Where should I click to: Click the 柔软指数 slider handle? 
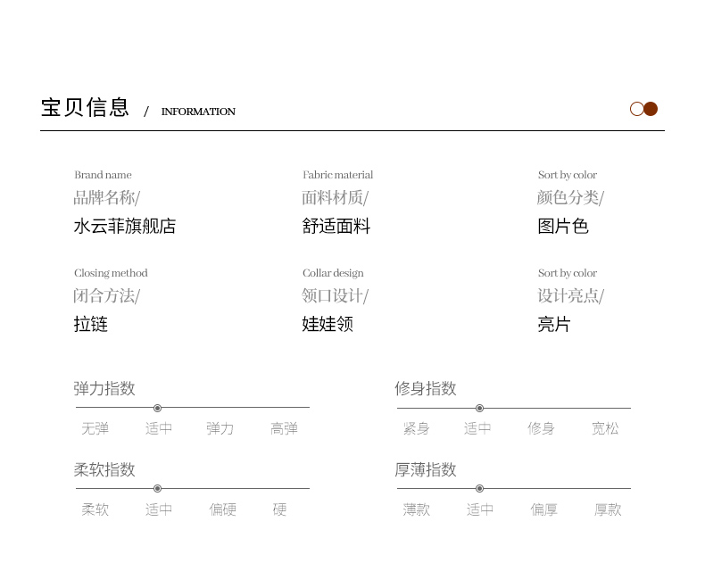tap(157, 489)
